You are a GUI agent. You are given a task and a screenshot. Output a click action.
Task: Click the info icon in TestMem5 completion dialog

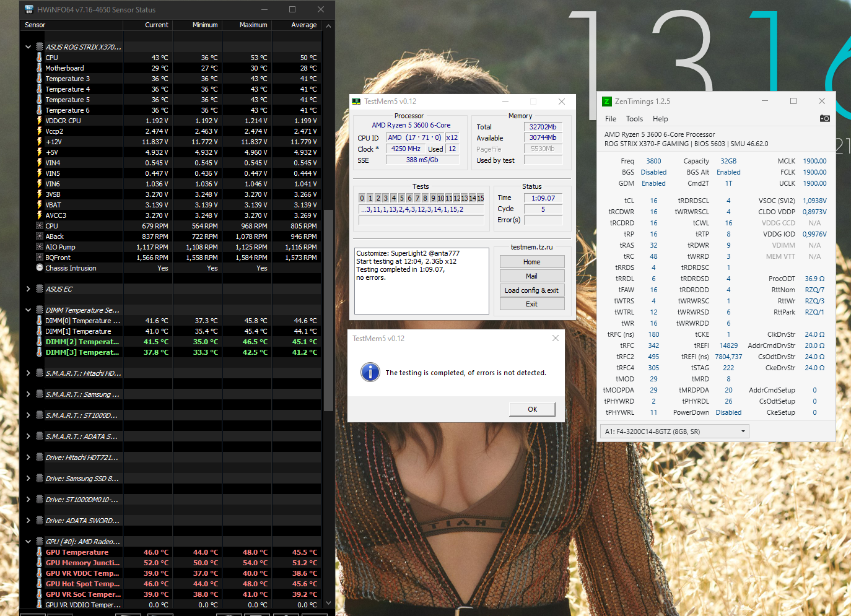coord(370,372)
